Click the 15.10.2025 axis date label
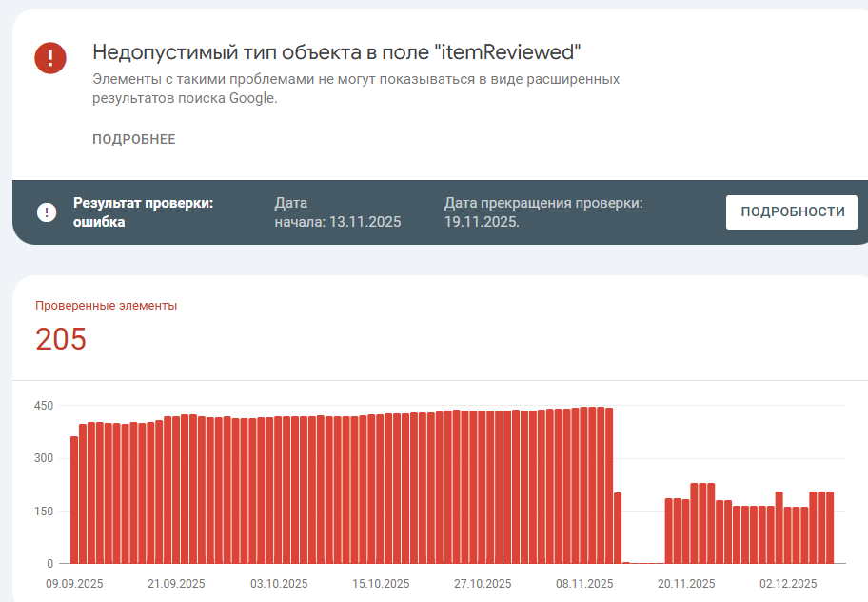Image resolution: width=868 pixels, height=602 pixels. pos(381,584)
